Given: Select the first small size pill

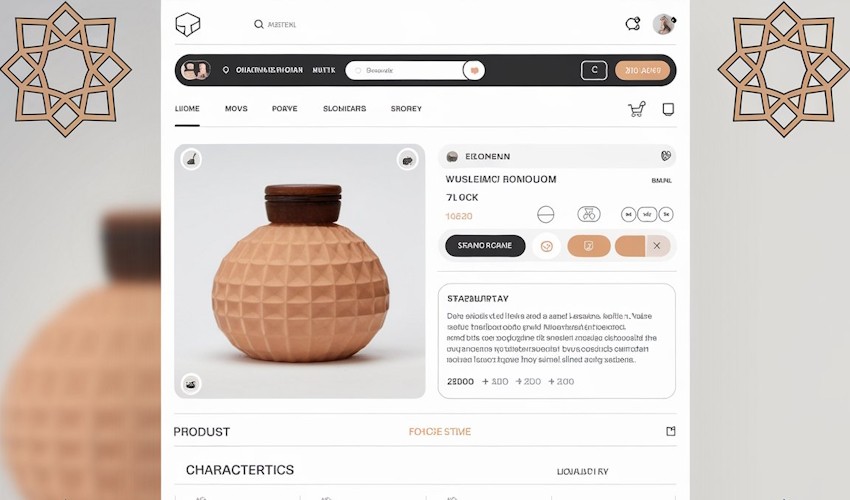Looking at the screenshot, I should [628, 215].
